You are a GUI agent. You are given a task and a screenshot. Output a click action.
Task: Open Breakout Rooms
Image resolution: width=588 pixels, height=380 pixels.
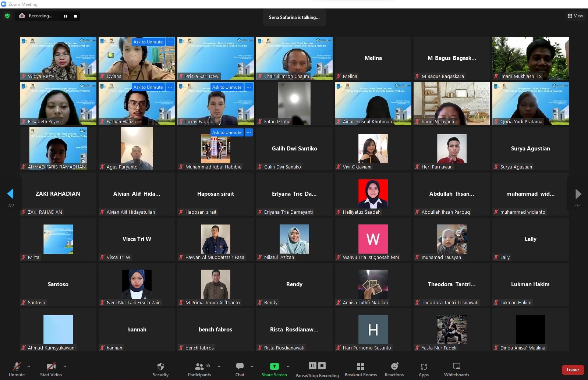pyautogui.click(x=360, y=369)
